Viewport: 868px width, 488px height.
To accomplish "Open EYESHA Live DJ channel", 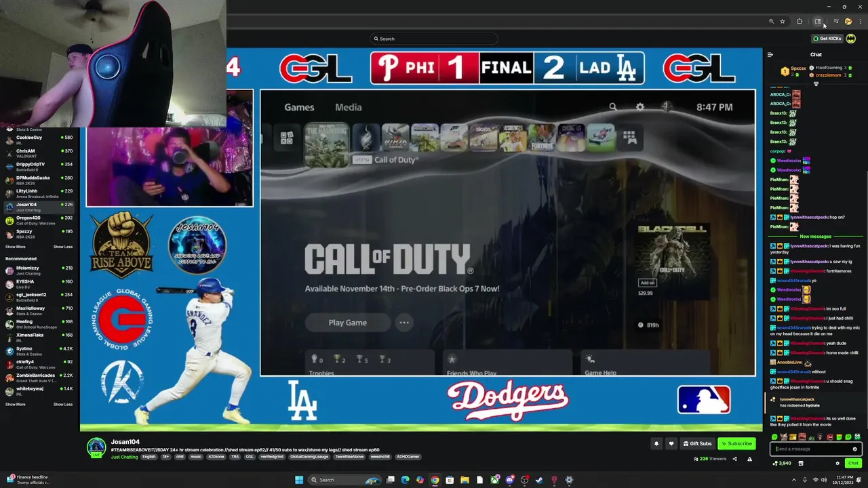I will (39, 283).
